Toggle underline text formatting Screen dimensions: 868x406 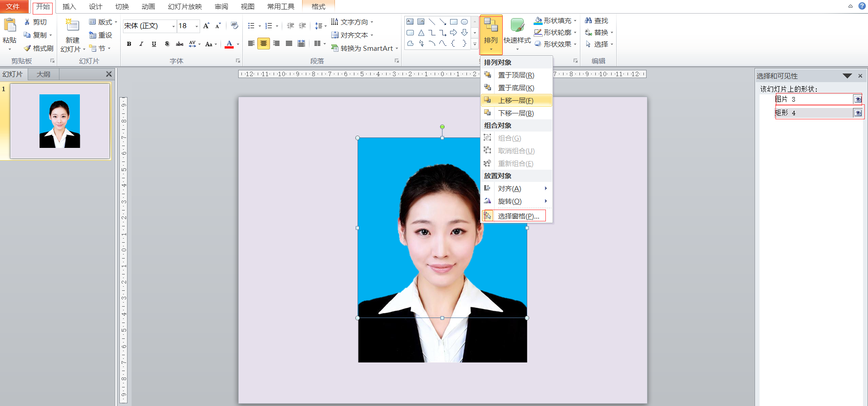[154, 44]
